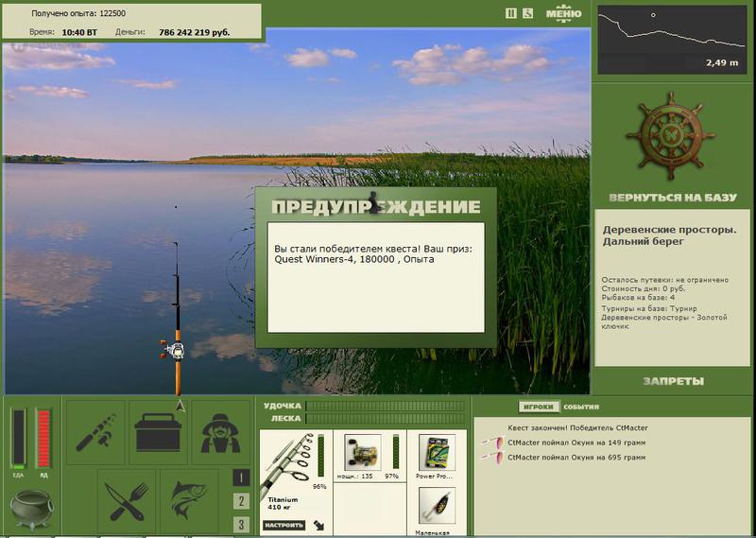Open the ЗАПРЕТЫ restrictions section
The width and height of the screenshot is (756, 538).
[673, 381]
